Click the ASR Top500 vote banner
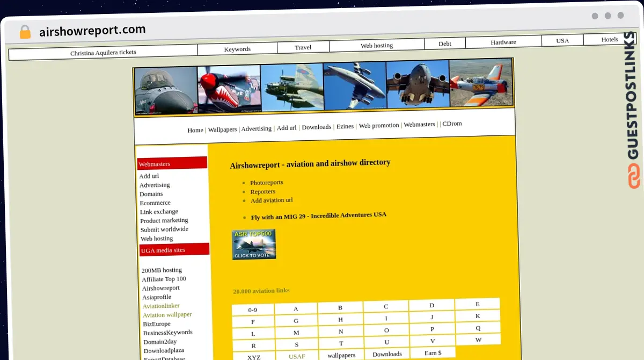The width and height of the screenshot is (644, 360). click(254, 244)
